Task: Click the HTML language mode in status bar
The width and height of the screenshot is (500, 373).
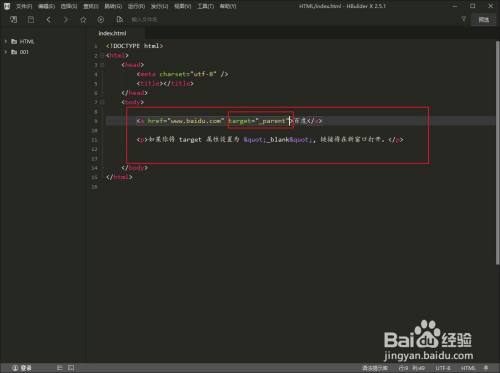Action: (x=468, y=368)
